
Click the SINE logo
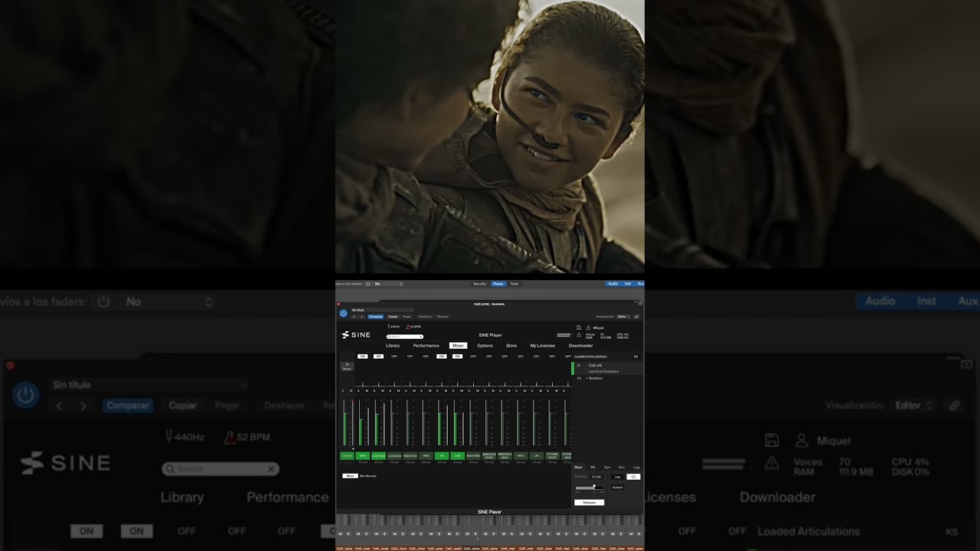(356, 335)
